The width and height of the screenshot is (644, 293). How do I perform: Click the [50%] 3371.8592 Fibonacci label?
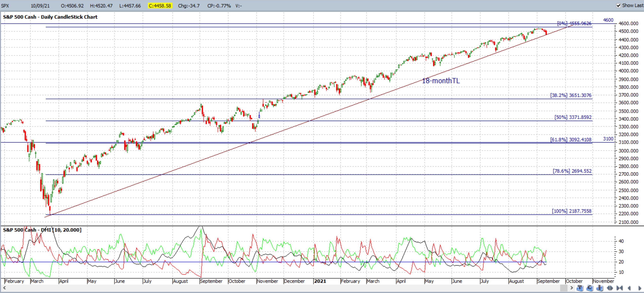573,117
